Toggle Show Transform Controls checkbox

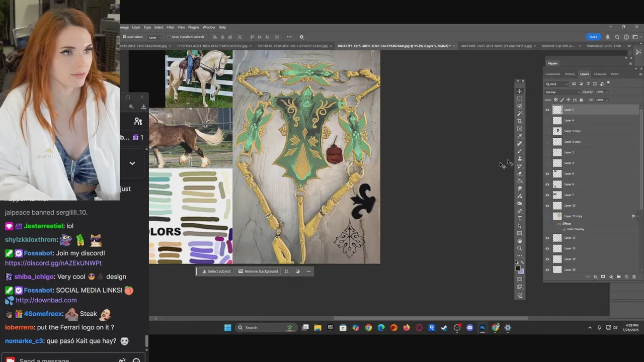click(169, 37)
